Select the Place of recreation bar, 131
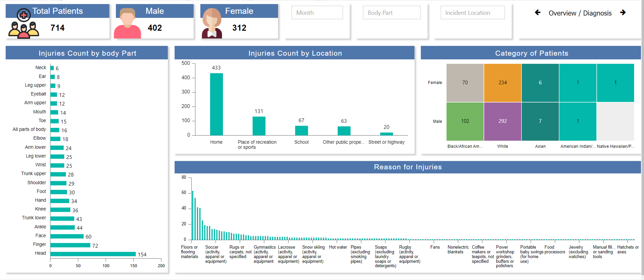The image size is (644, 280). click(259, 126)
